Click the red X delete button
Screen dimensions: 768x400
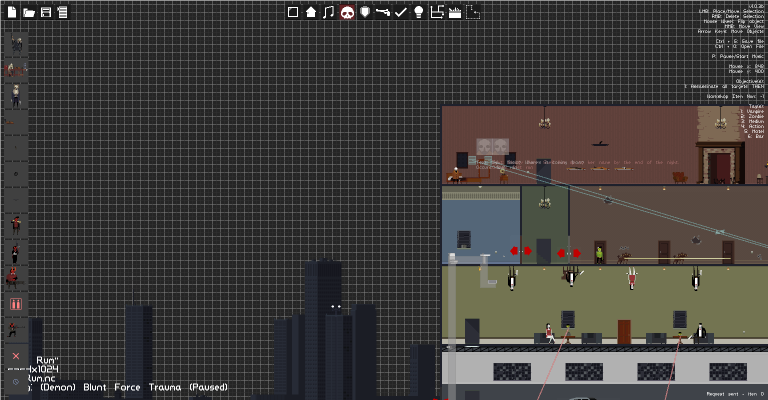coord(16,356)
